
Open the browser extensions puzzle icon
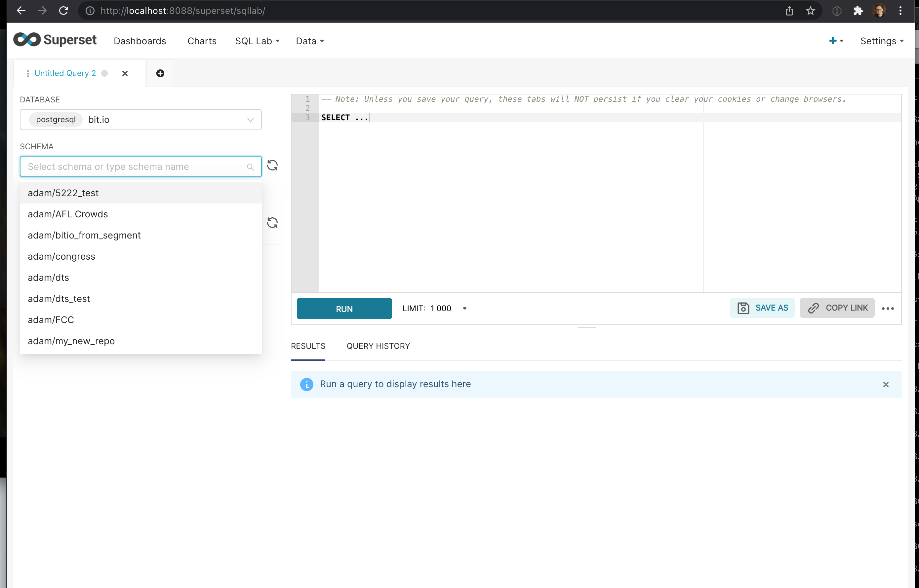click(858, 11)
